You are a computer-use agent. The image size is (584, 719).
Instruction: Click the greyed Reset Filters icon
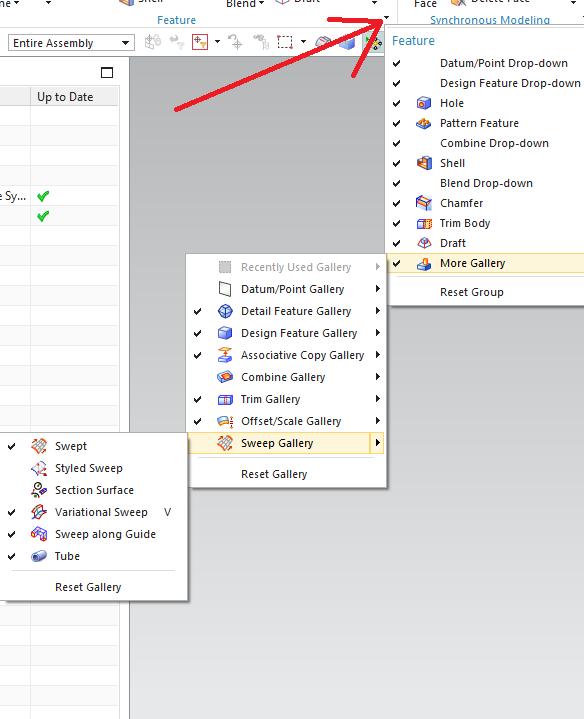176,42
